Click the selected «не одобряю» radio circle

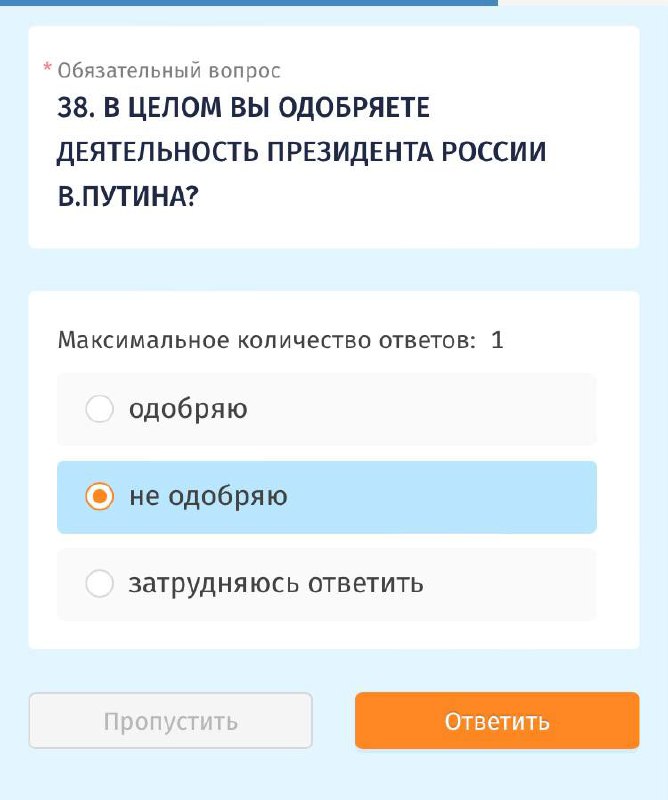click(100, 496)
